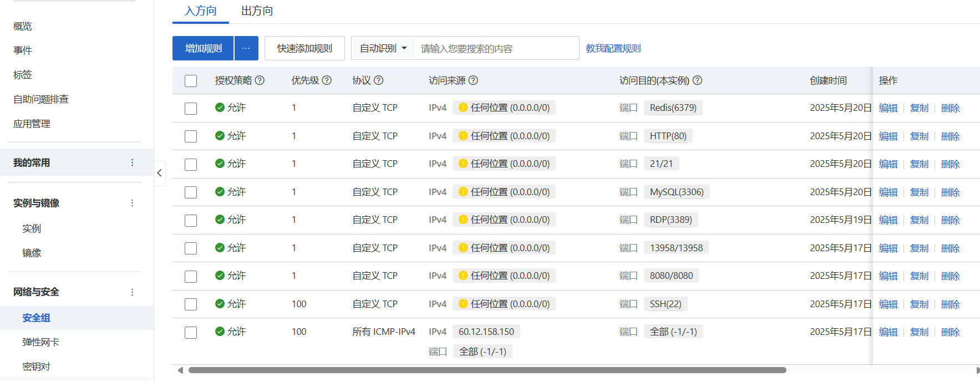Click 编辑 for the Redis(6379) rule
This screenshot has width=980, height=382.
click(888, 108)
